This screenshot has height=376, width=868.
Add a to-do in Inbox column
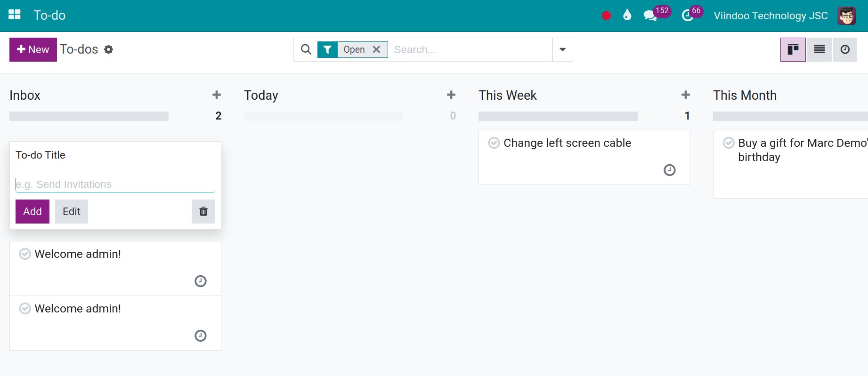point(217,95)
